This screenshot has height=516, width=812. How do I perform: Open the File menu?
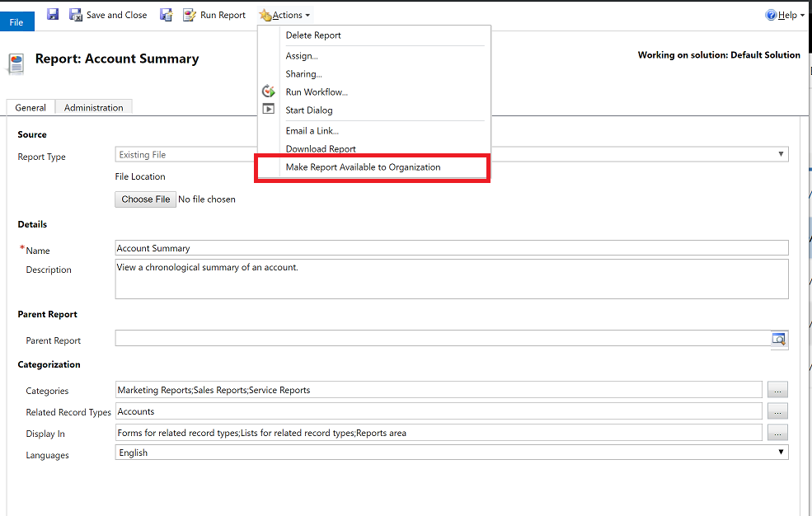16,21
